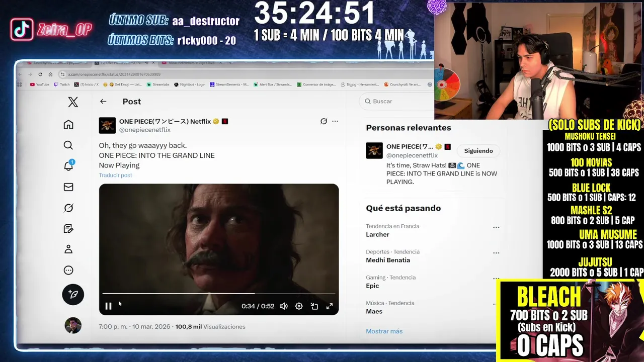644x362 pixels.
Task: Open video settings gear
Action: (299, 306)
